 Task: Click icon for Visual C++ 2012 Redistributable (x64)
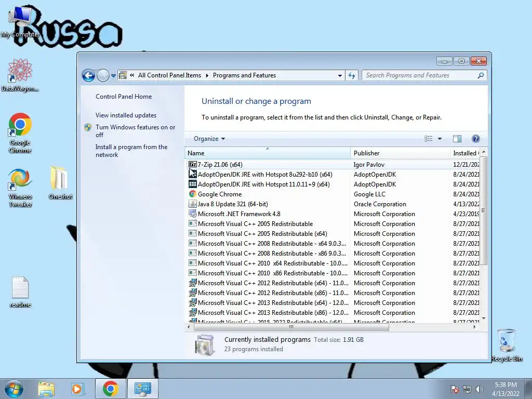[x=192, y=283]
